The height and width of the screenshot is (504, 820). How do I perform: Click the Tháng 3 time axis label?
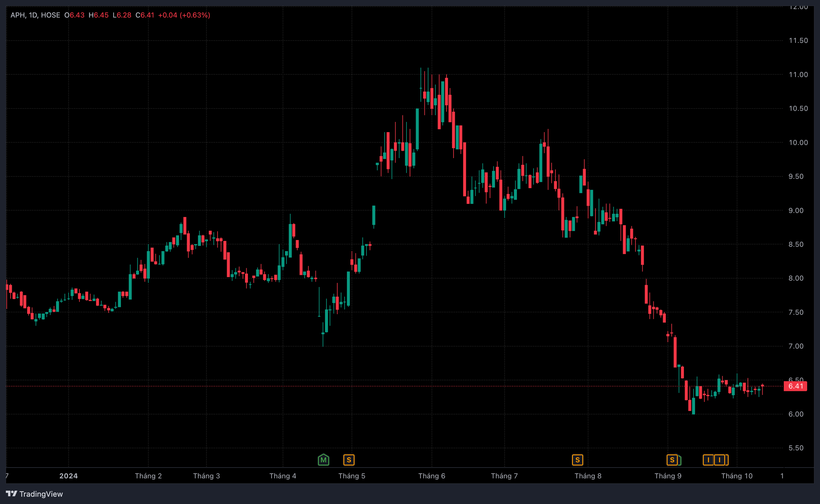pos(207,476)
